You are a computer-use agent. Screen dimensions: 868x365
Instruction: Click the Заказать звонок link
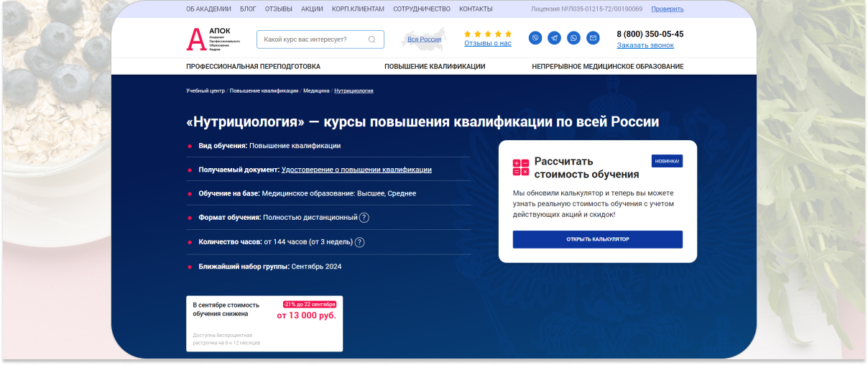(645, 45)
